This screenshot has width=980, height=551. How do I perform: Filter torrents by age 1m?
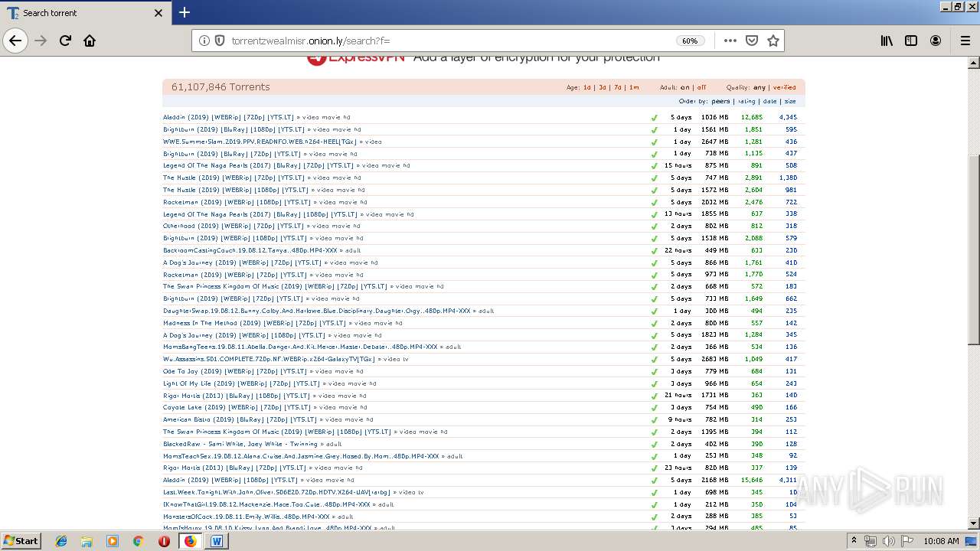pyautogui.click(x=634, y=88)
